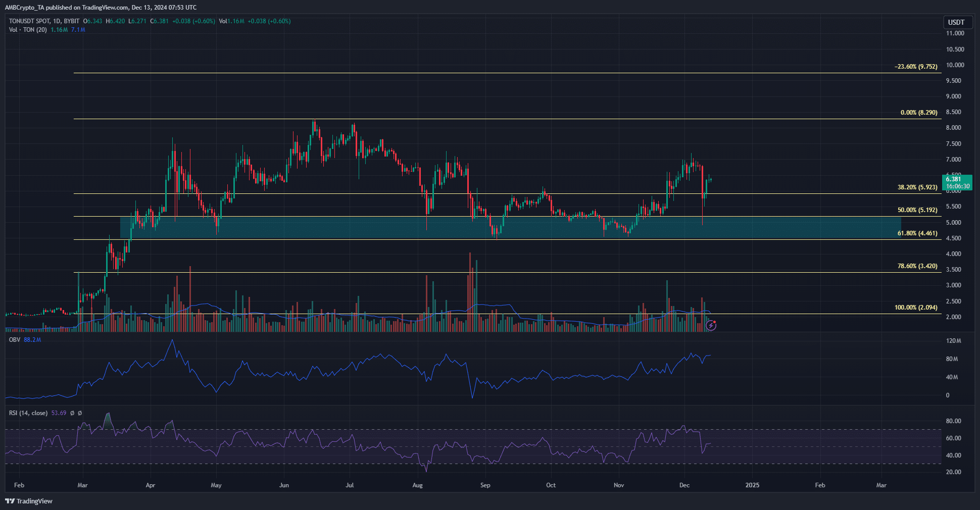Click the 0.00% (8.290) Fibonacci label

(918, 113)
